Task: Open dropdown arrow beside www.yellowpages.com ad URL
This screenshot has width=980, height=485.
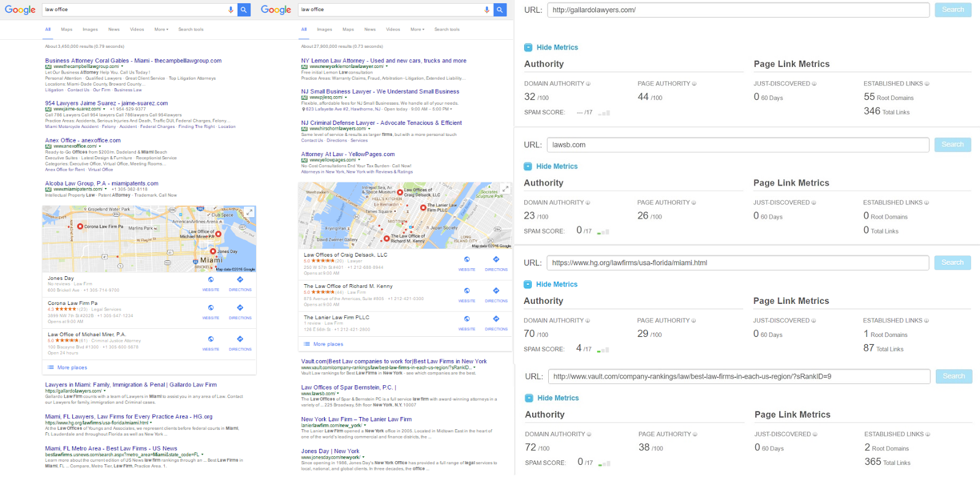Action: coord(359,160)
